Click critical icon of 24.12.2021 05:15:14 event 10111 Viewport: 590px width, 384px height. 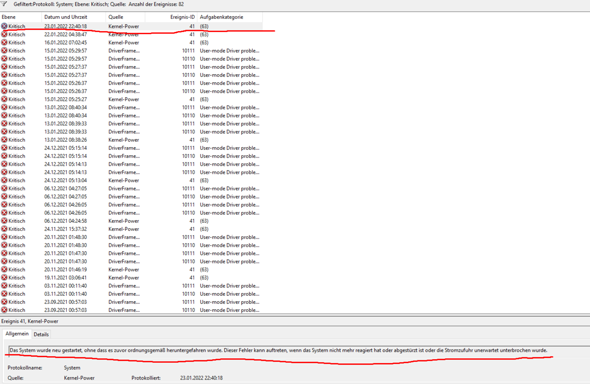click(4, 148)
